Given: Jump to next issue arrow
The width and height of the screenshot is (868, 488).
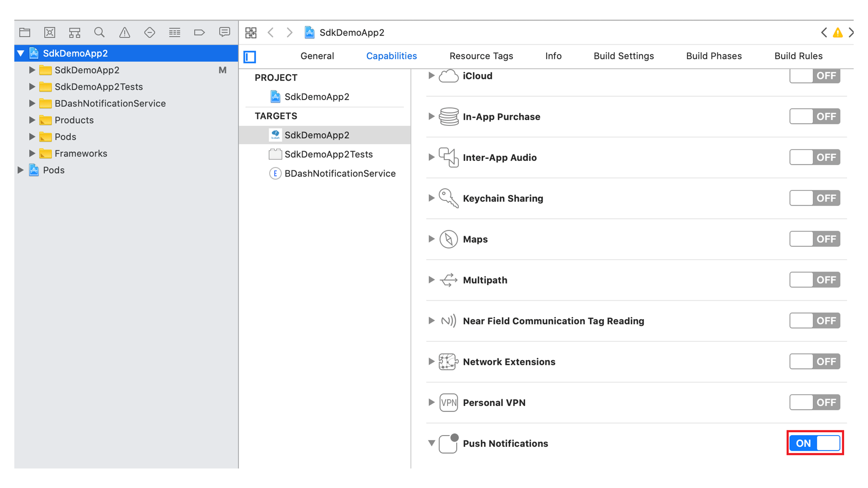Looking at the screenshot, I should pos(851,33).
